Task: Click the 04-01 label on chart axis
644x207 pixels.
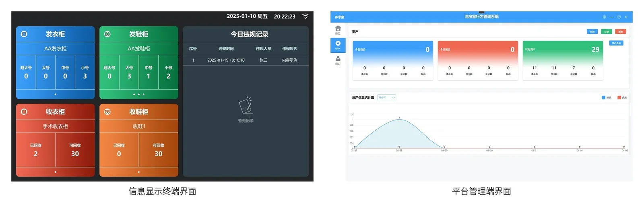Action: tap(579, 151)
